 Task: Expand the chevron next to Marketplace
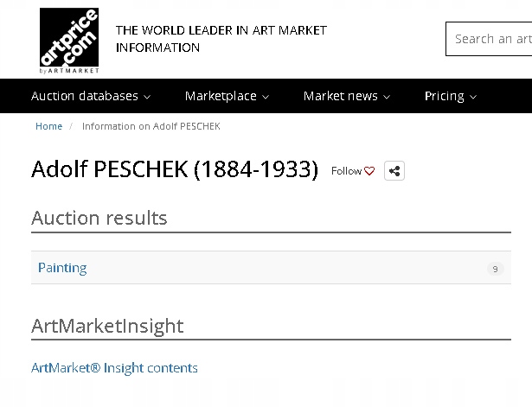point(266,97)
